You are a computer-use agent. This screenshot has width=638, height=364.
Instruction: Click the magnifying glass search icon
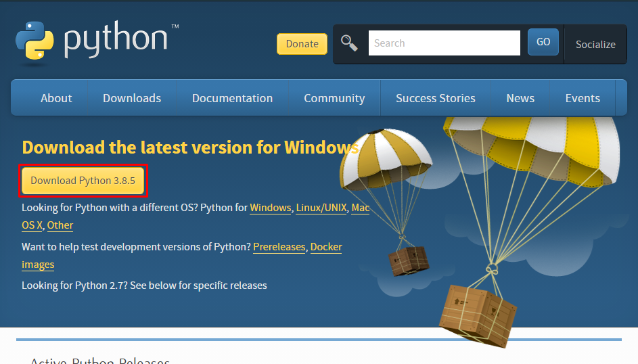pyautogui.click(x=349, y=43)
